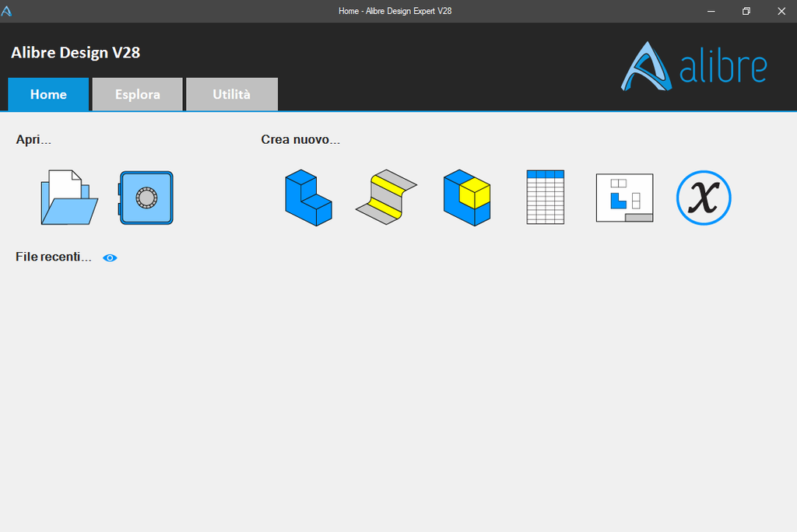Open a file using the folder icon
797x532 pixels.
69,197
